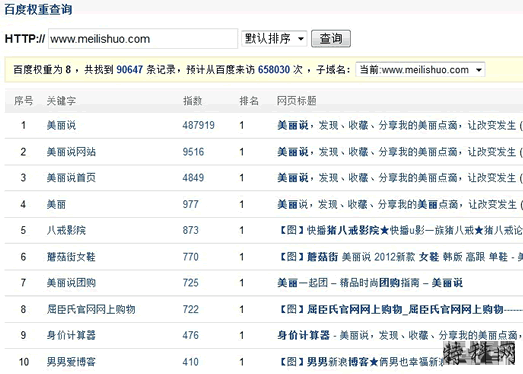Image resolution: width=523 pixels, height=374 pixels.
Task: Click the 序号 column header
Action: click(x=23, y=100)
